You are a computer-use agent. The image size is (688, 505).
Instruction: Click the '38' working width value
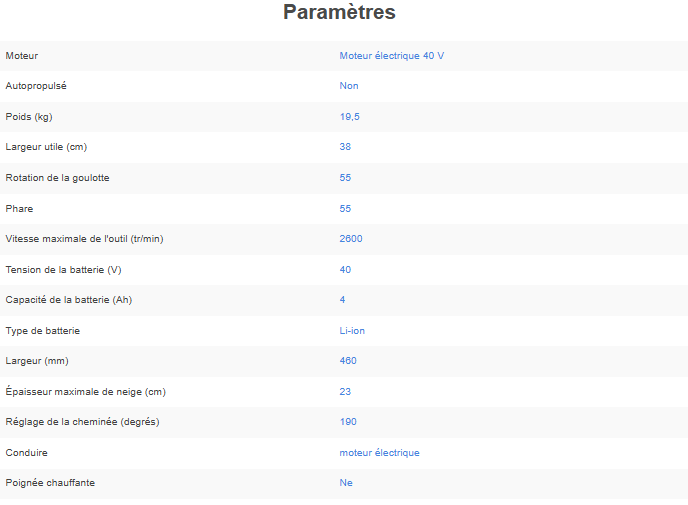click(345, 147)
